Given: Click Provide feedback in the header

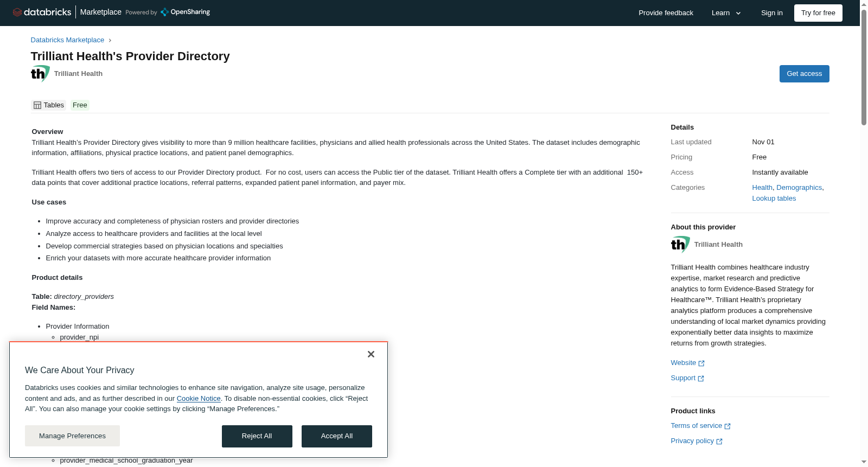Looking at the screenshot, I should click(666, 13).
